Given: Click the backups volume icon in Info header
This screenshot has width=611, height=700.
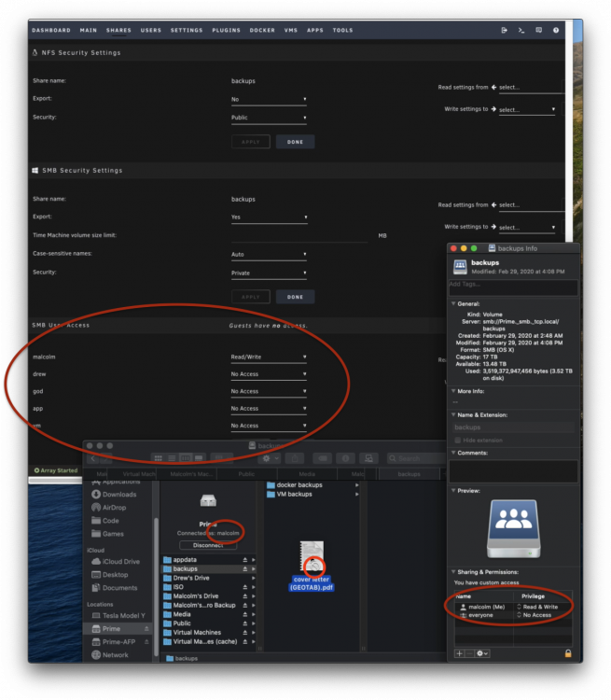Looking at the screenshot, I should pos(460,267).
